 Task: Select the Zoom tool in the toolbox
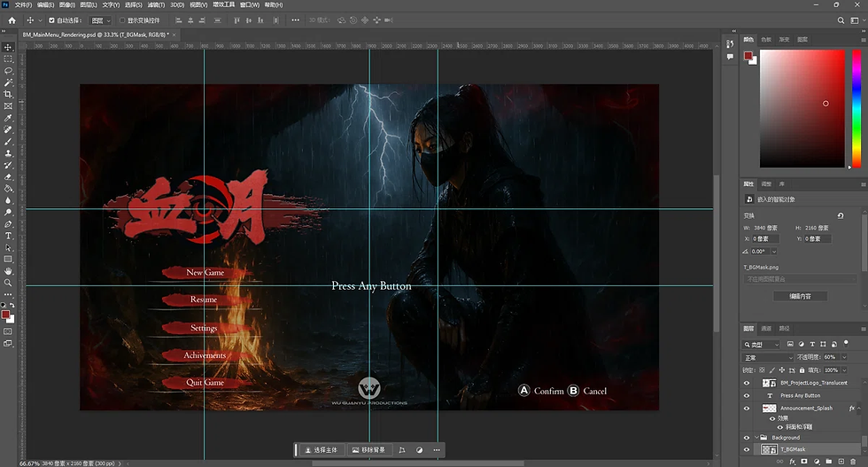(x=8, y=283)
